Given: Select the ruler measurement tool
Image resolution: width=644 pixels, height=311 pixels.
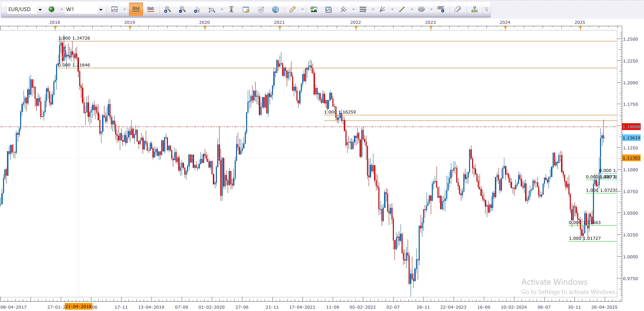Looking at the screenshot, I should point(292,9).
